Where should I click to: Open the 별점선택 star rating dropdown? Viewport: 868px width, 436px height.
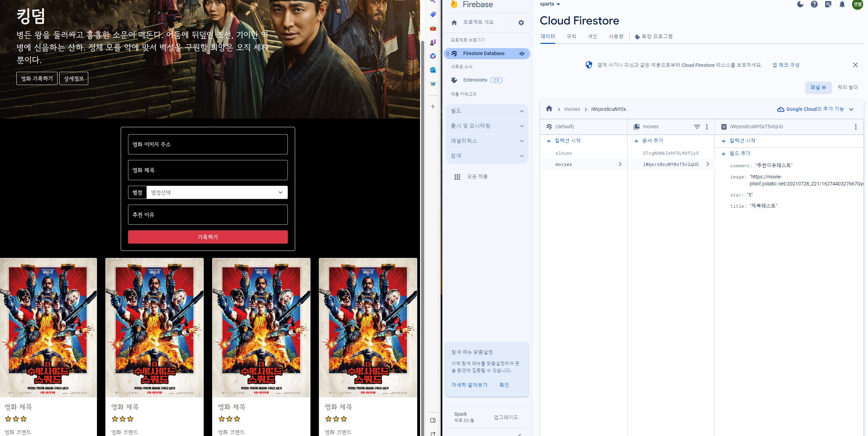(217, 192)
